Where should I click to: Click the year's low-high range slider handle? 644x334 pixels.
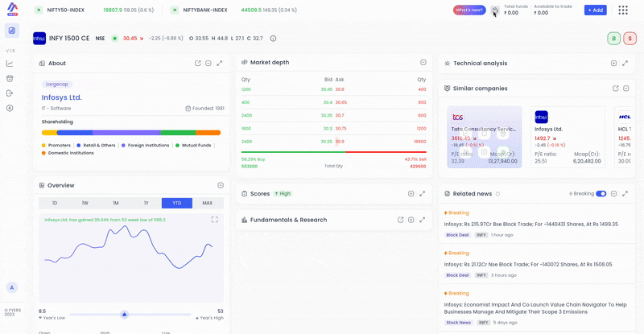pos(125,314)
